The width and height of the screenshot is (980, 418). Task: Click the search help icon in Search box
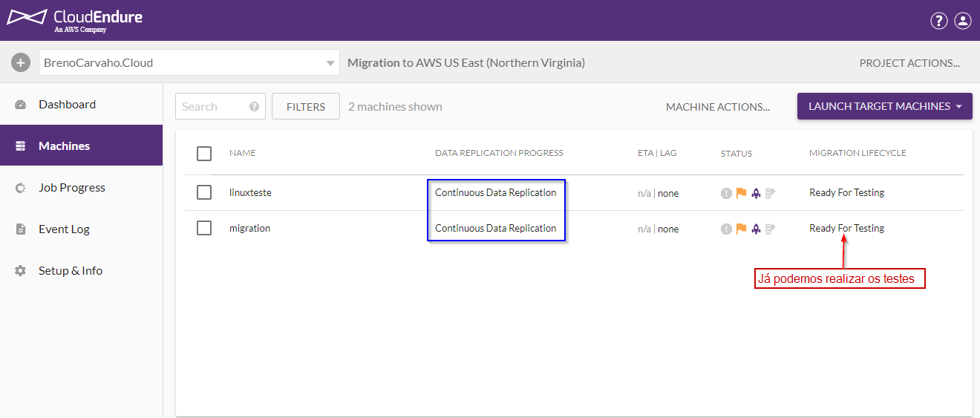(254, 107)
